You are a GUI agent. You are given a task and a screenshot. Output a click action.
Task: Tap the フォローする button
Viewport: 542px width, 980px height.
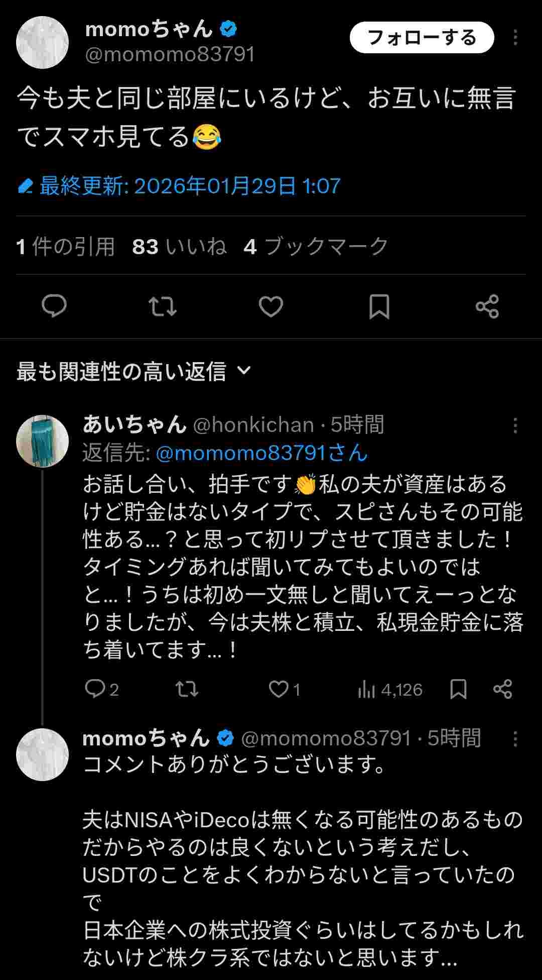422,38
